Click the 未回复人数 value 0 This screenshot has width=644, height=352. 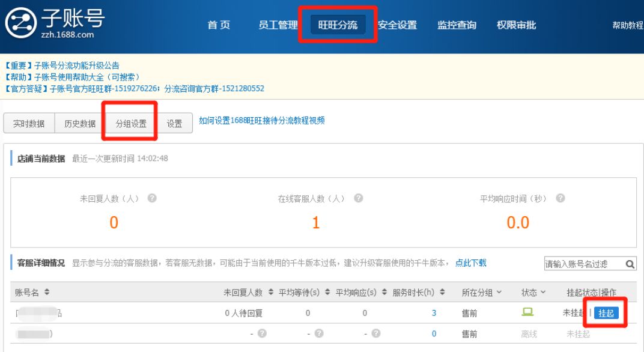(x=114, y=223)
